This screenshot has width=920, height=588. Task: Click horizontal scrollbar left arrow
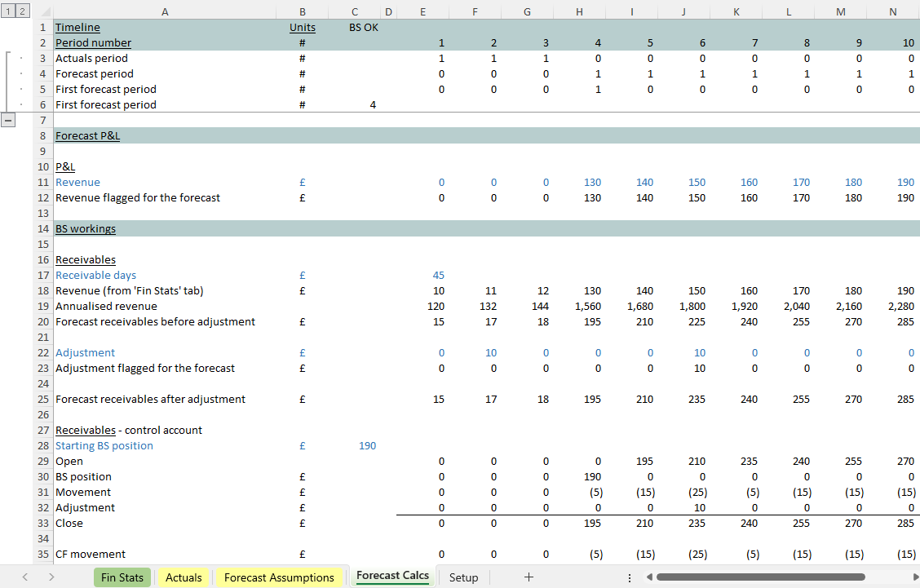click(649, 577)
